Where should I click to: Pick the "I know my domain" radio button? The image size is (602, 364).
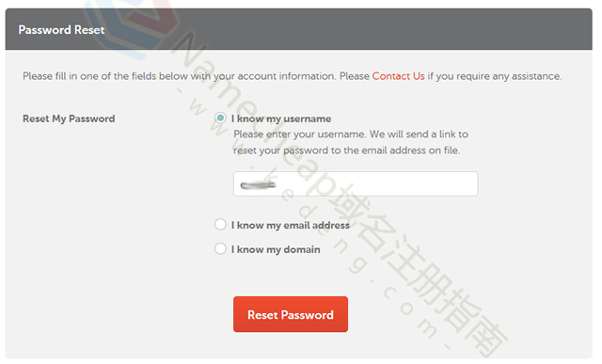[x=220, y=248]
